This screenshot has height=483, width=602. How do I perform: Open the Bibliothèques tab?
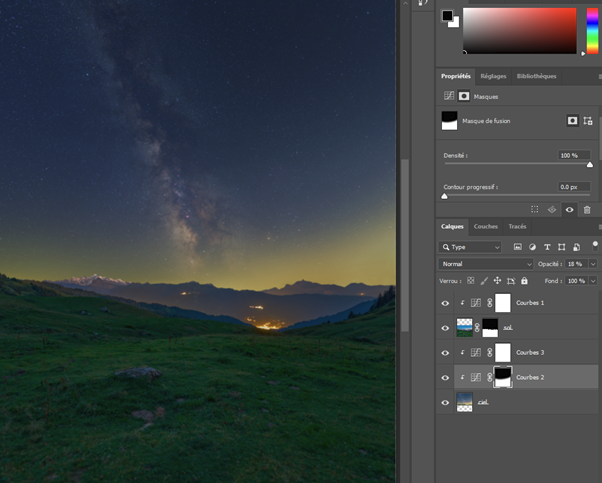[x=536, y=76]
